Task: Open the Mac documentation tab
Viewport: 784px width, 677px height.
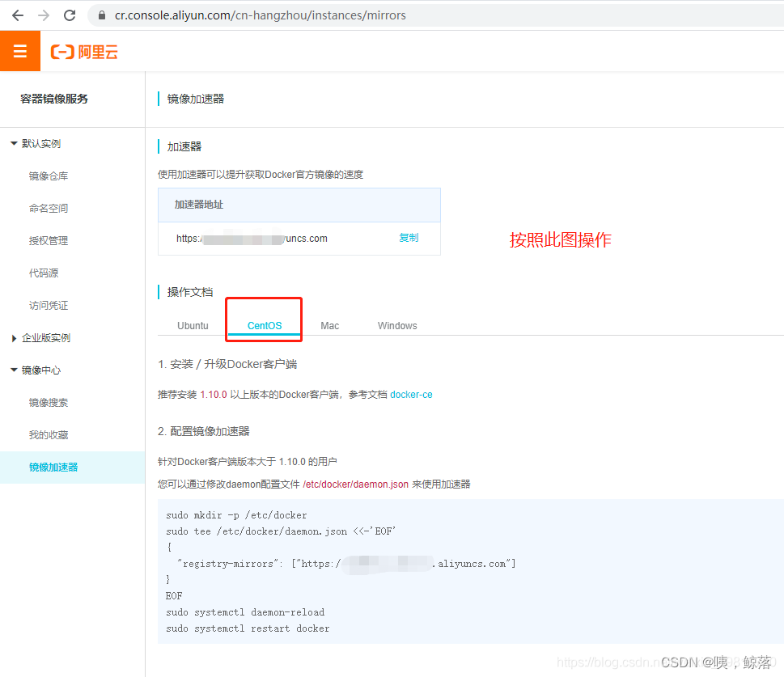Action: click(329, 325)
